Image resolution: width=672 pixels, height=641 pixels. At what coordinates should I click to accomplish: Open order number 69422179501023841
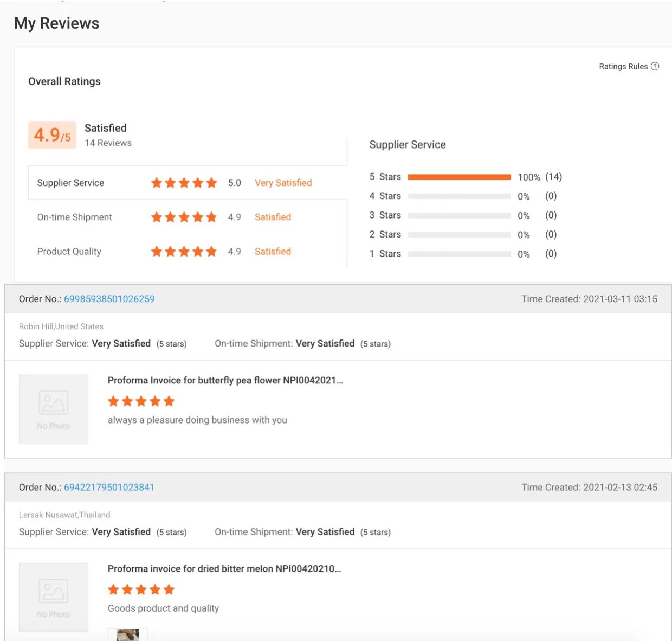point(109,487)
